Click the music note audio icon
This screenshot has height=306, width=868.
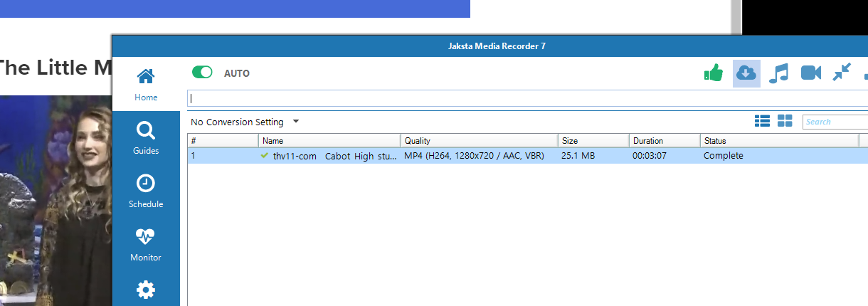pyautogui.click(x=779, y=73)
